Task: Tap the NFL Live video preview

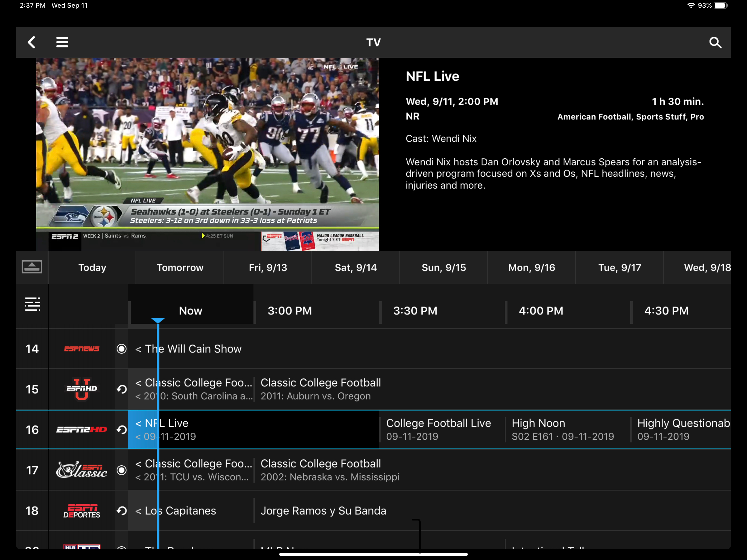Action: (207, 154)
